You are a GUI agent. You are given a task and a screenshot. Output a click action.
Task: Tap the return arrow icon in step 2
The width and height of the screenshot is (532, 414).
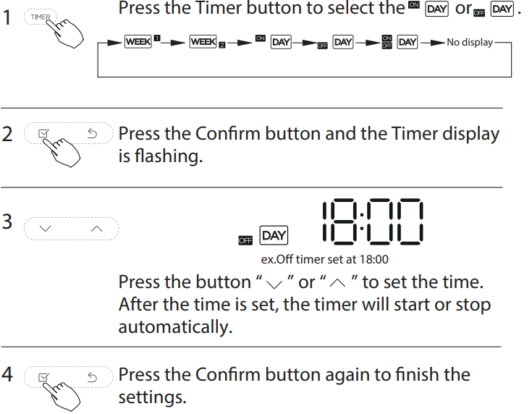pos(92,133)
